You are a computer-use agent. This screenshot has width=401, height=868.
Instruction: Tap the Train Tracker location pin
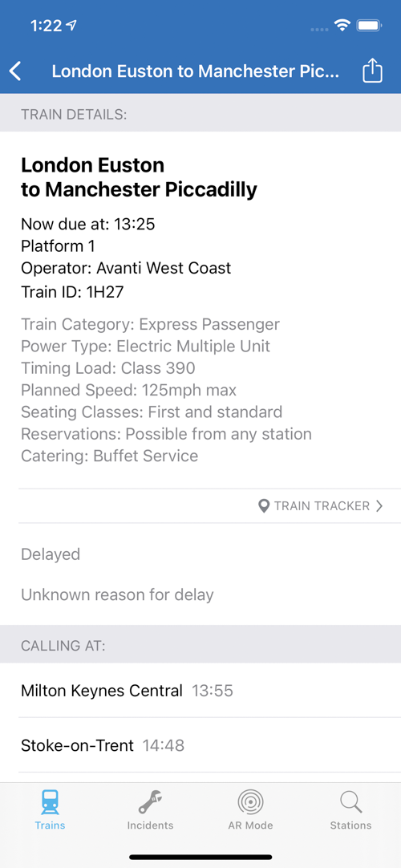point(264,505)
